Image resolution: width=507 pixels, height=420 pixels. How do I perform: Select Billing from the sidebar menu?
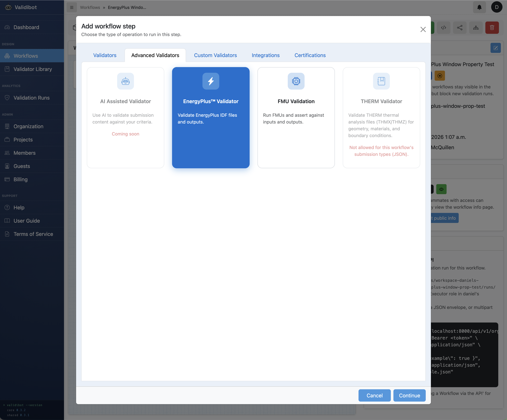pos(21,179)
